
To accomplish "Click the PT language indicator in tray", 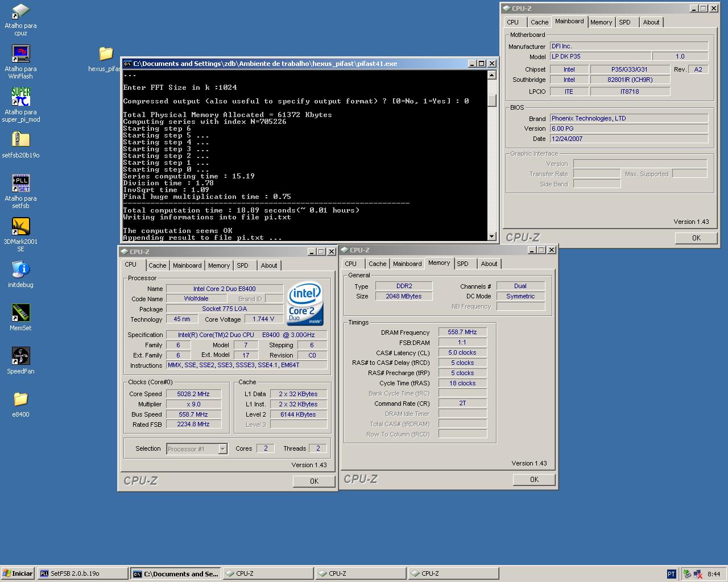I will click(x=671, y=574).
